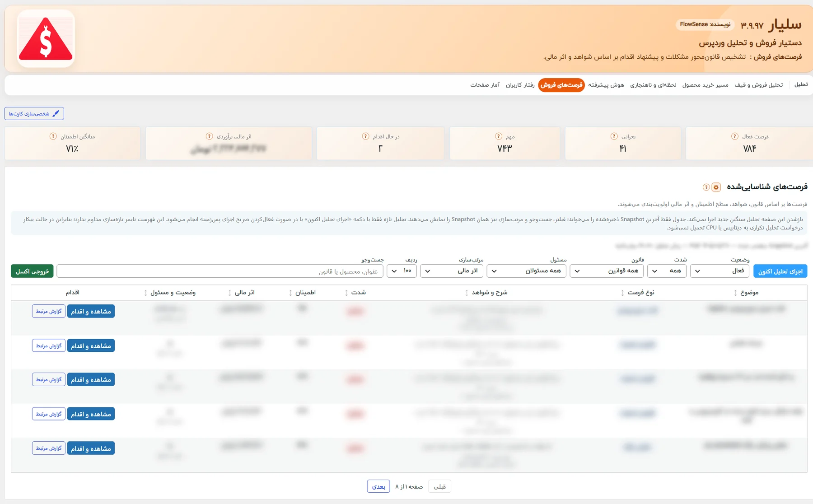Sort the table by the موضوع column arrow
The image size is (813, 504).
[x=735, y=293]
